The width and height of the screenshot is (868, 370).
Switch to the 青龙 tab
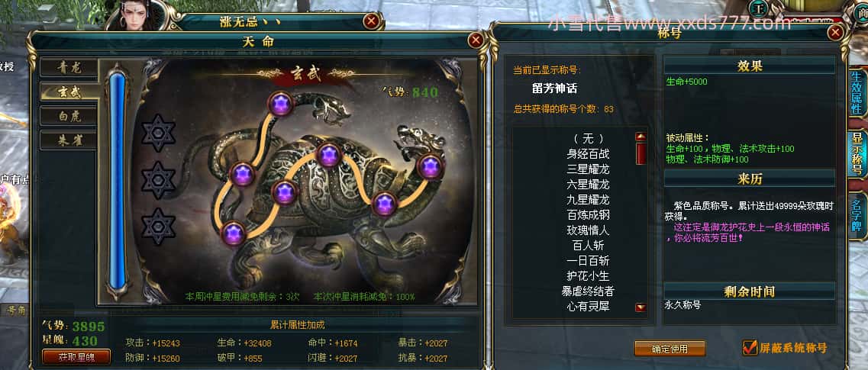point(69,67)
